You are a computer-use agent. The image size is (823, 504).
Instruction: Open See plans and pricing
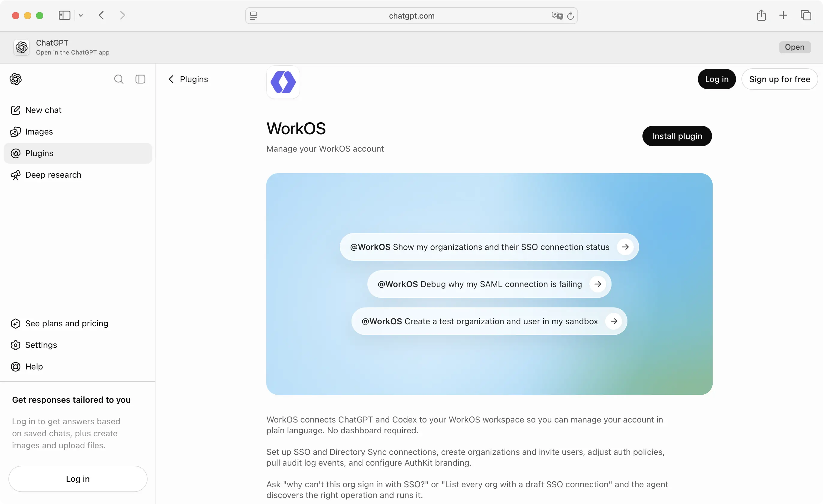coord(78,323)
